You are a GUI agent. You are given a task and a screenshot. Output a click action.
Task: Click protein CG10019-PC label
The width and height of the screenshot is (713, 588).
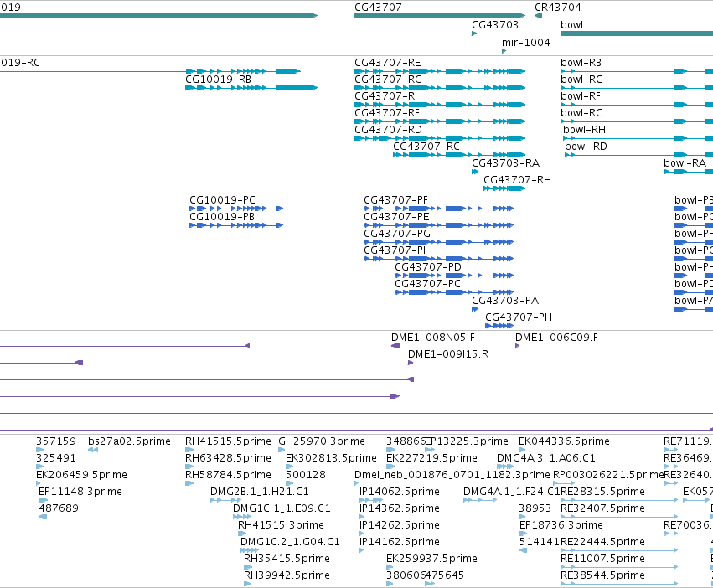tap(222, 200)
